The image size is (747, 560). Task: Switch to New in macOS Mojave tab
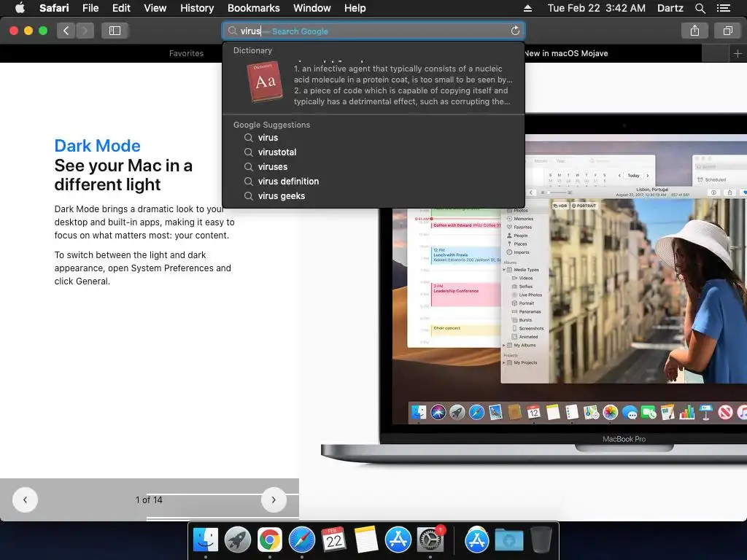[566, 53]
